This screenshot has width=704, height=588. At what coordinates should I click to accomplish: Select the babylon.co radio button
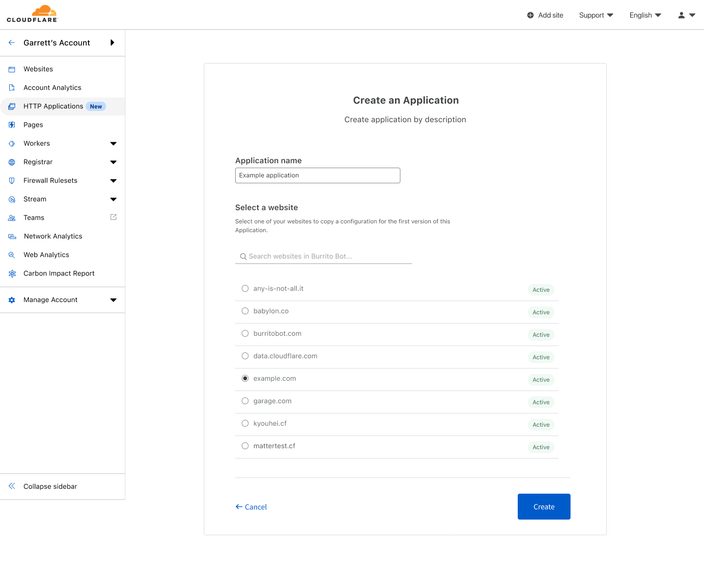coord(245,311)
